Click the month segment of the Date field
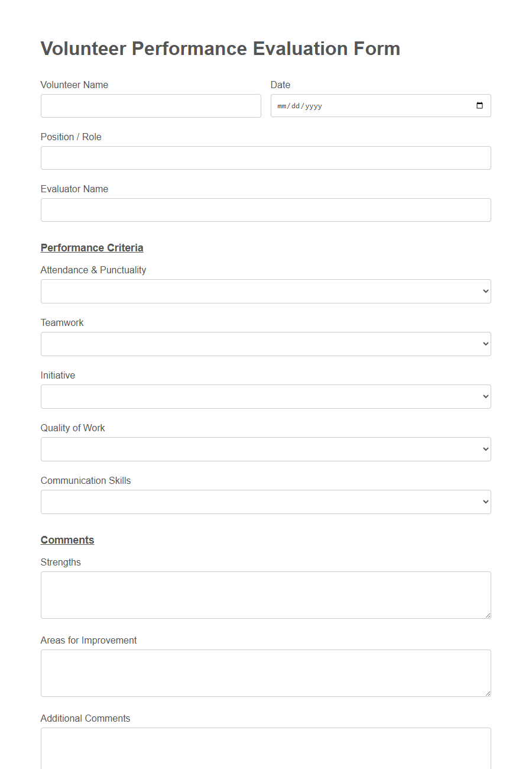Screen dimensions: 532x769 coord(282,106)
